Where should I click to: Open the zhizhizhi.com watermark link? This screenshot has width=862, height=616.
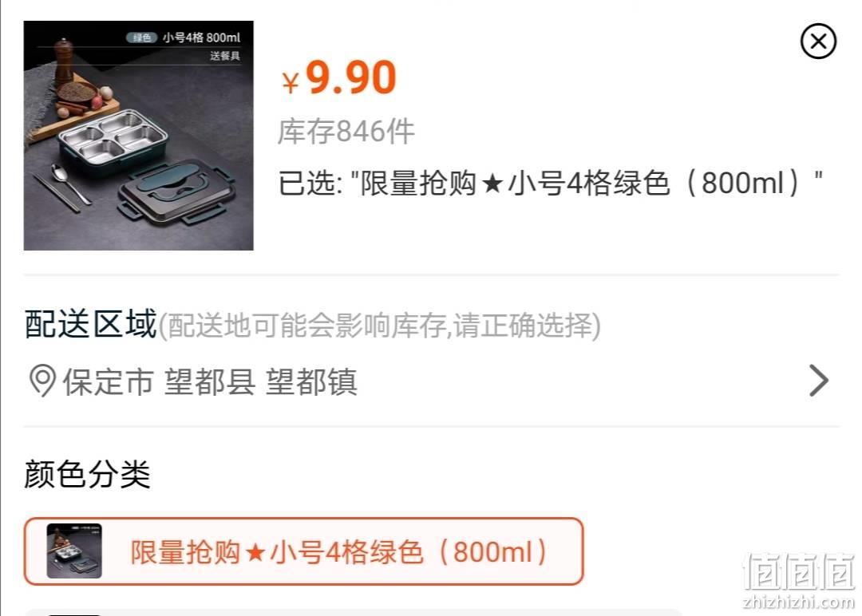tap(798, 602)
